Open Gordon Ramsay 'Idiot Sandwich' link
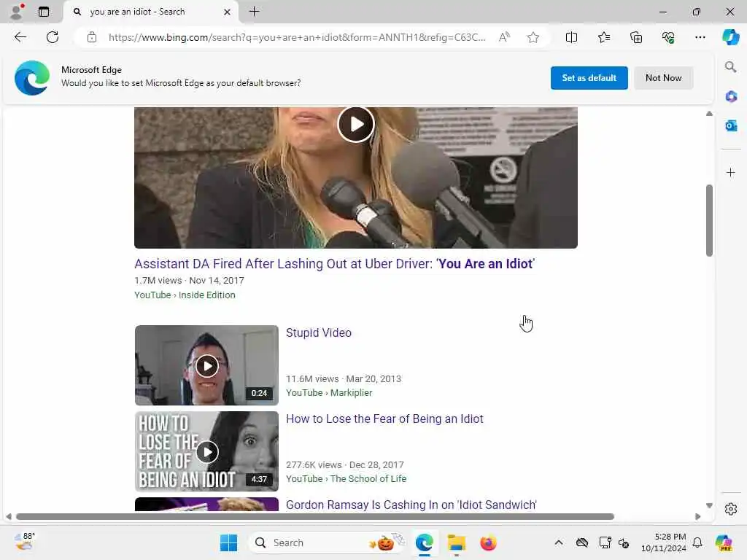The width and height of the screenshot is (747, 560). click(x=411, y=505)
